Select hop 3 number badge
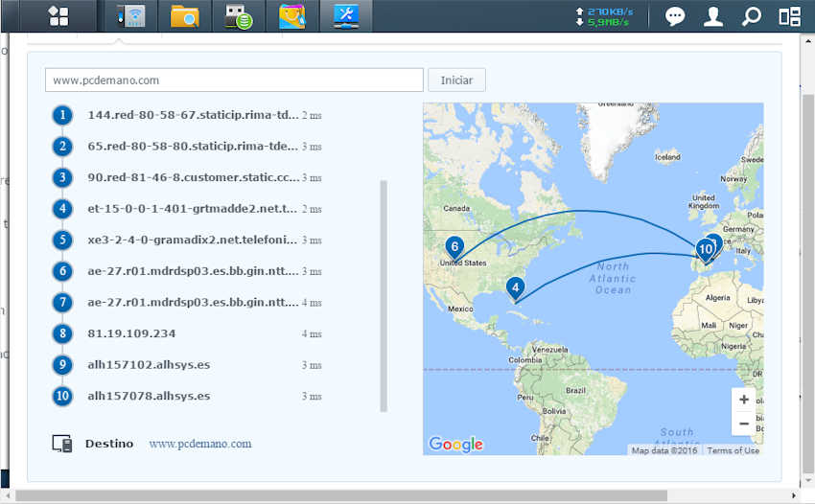 point(62,177)
